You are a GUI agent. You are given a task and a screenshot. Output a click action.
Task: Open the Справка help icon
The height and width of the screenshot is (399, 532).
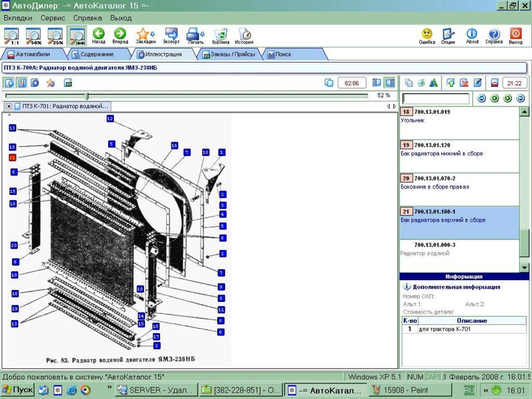coord(494,36)
